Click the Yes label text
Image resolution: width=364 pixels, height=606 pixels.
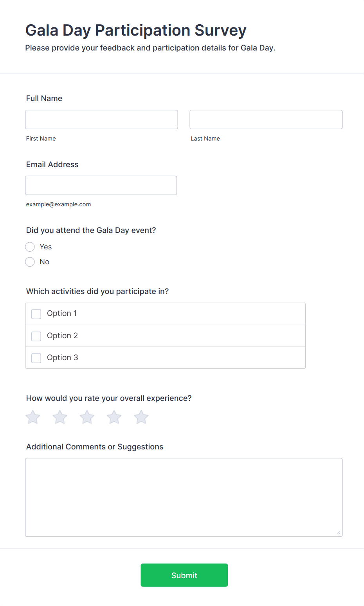46,247
